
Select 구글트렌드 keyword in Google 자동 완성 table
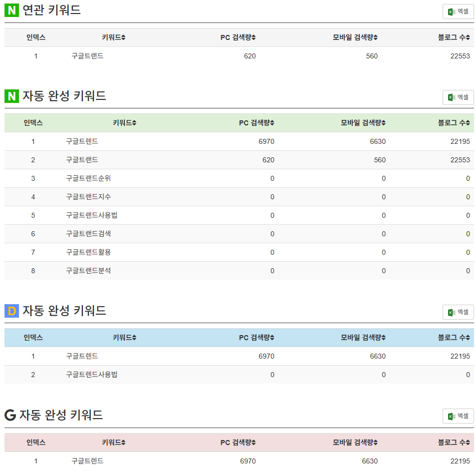87,461
